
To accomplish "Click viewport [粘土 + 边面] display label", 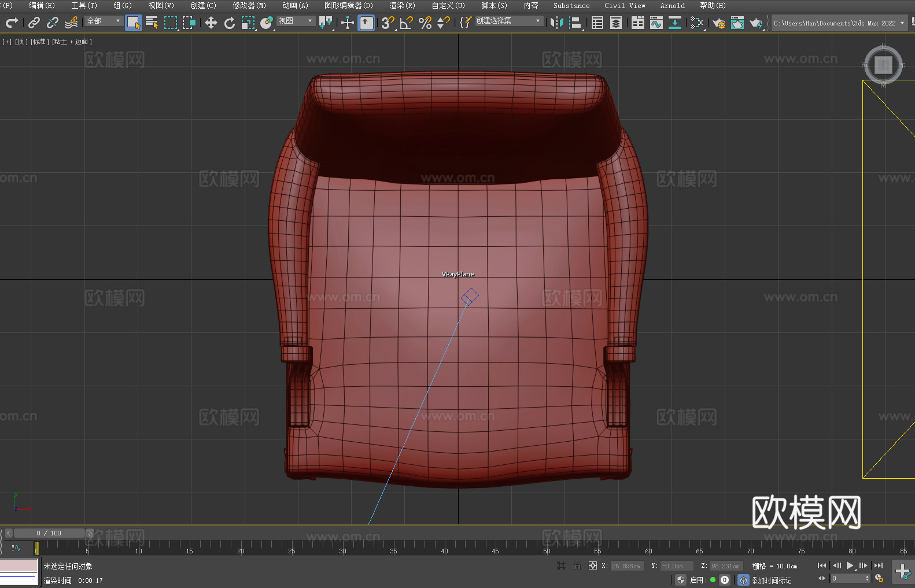I will coord(72,42).
